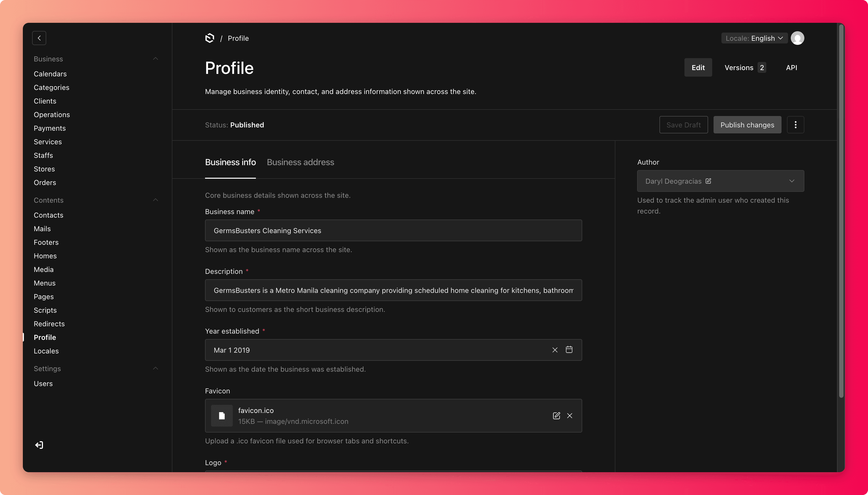Click the Publish changes button
This screenshot has height=495, width=868.
(x=747, y=125)
